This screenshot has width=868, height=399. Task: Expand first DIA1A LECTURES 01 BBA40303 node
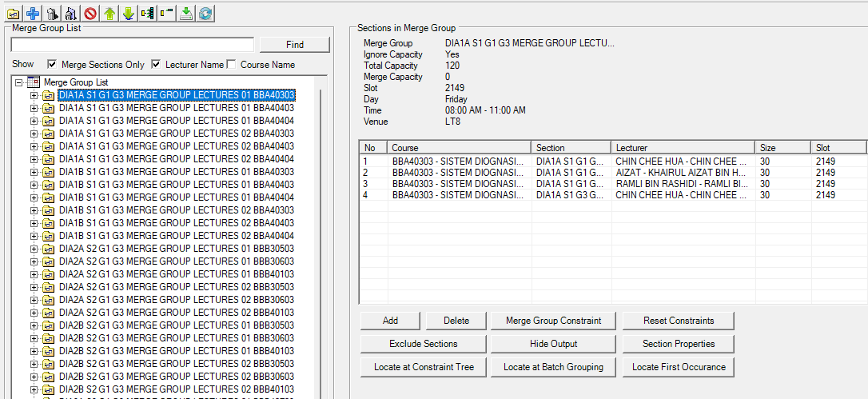34,95
